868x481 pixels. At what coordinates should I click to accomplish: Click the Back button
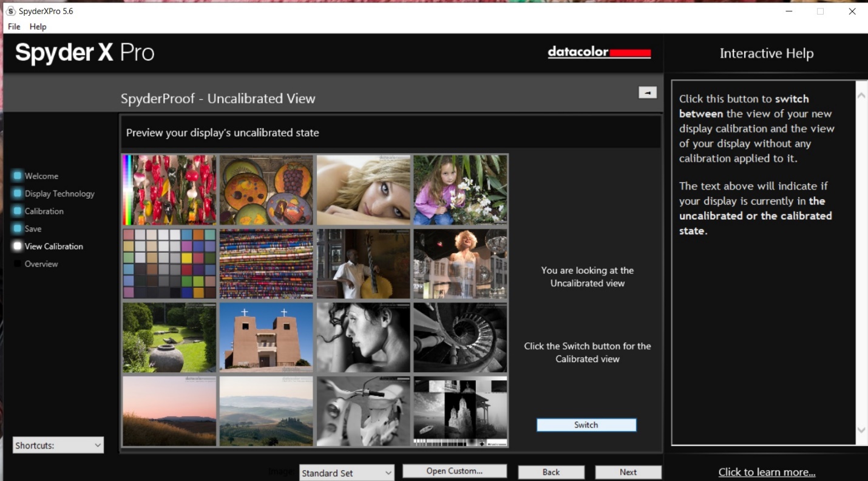tap(551, 472)
